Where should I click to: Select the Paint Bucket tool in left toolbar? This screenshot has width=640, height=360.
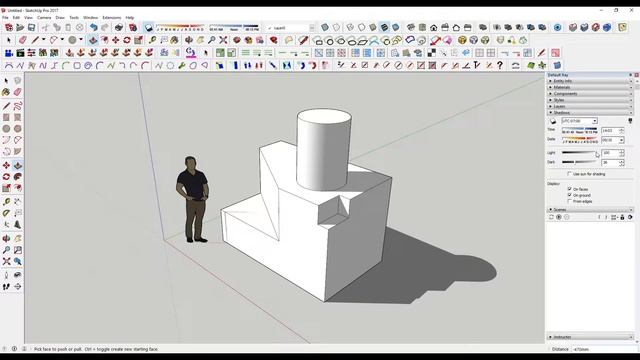pos(6,93)
